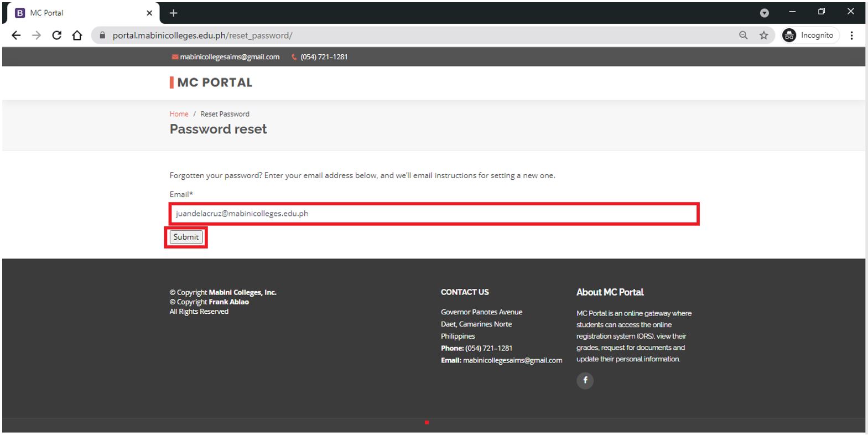The height and width of the screenshot is (435, 868).
Task: Reload the page with refresh icon
Action: coord(56,35)
